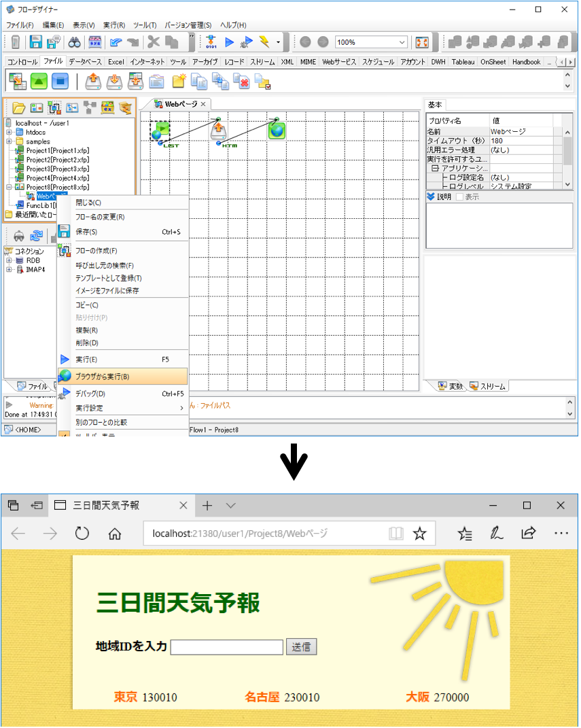Select Project1[Project1.xfp] in project tree

point(58,150)
